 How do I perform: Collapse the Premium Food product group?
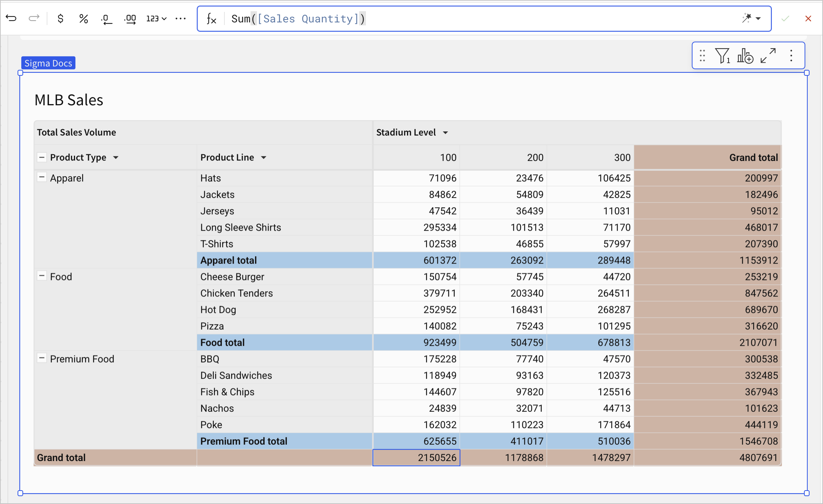click(x=42, y=358)
